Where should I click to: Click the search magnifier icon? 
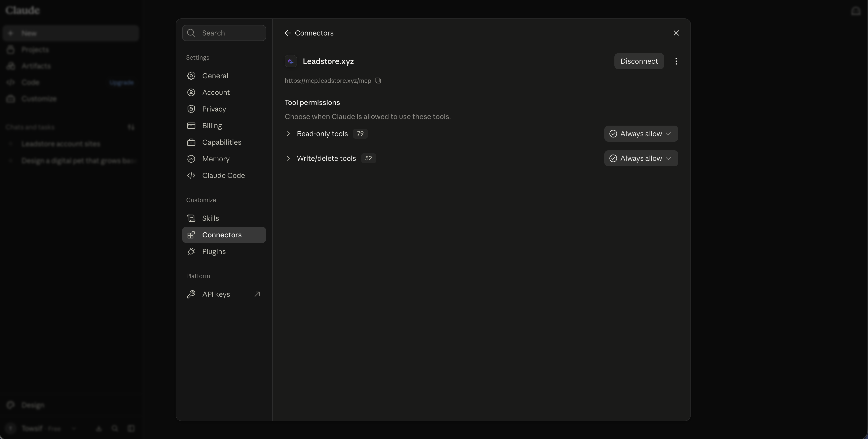(x=191, y=33)
